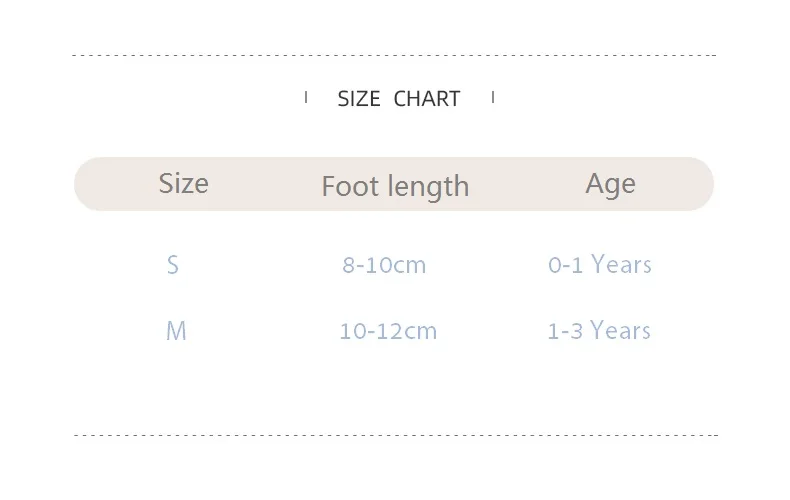The width and height of the screenshot is (790, 500).
Task: Click the word SIZE in the title
Action: (359, 99)
